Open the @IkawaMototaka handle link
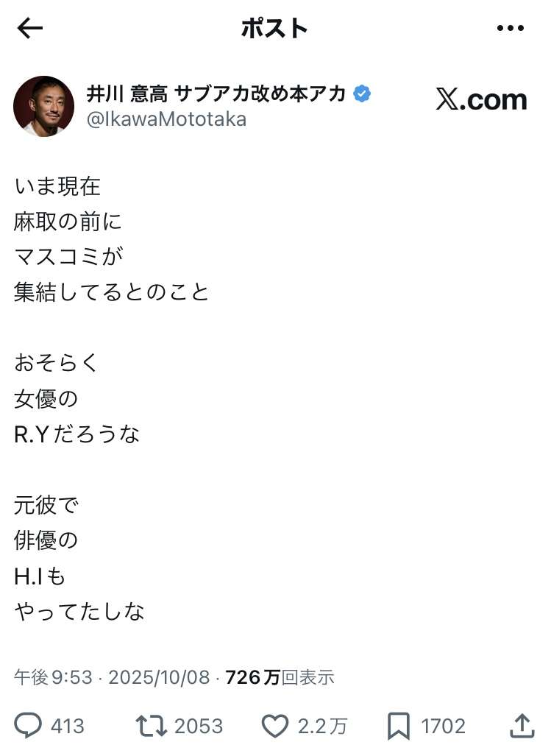Viewport: 551px width, 756px height. [166, 119]
